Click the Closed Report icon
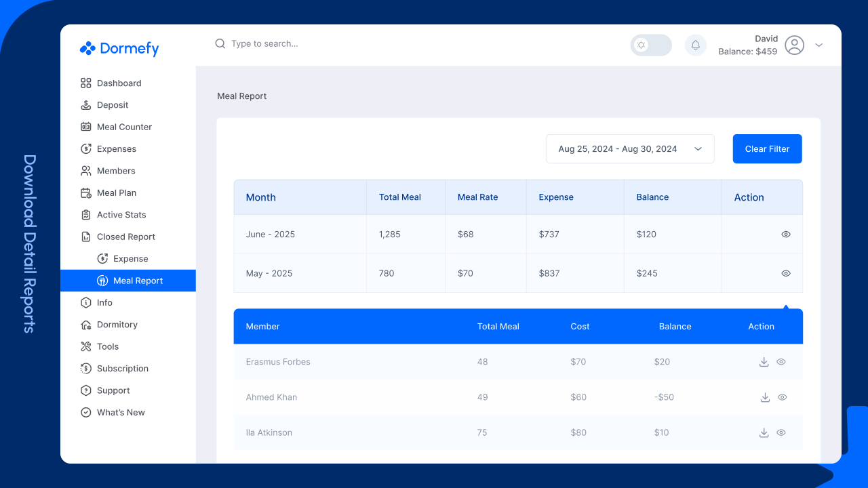 pos(85,237)
